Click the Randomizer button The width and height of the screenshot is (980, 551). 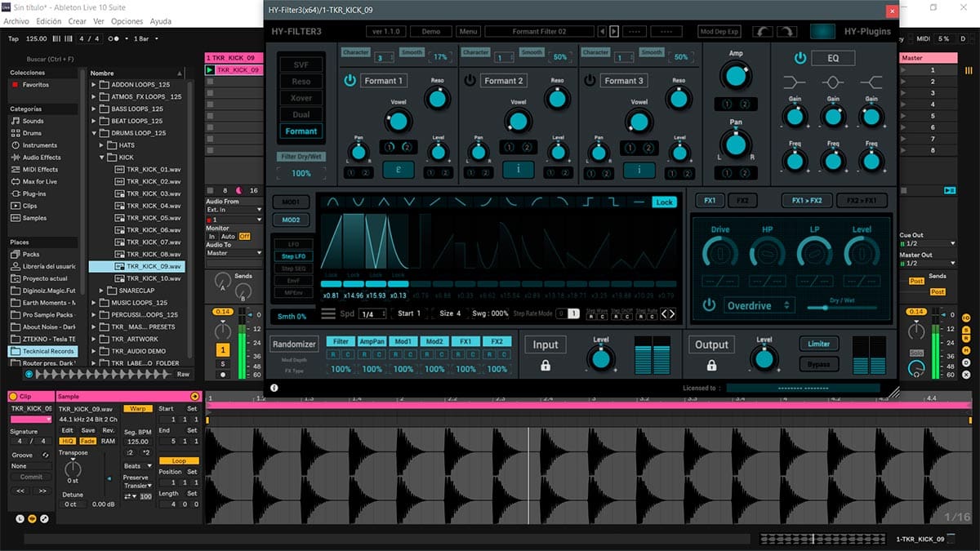(x=295, y=344)
